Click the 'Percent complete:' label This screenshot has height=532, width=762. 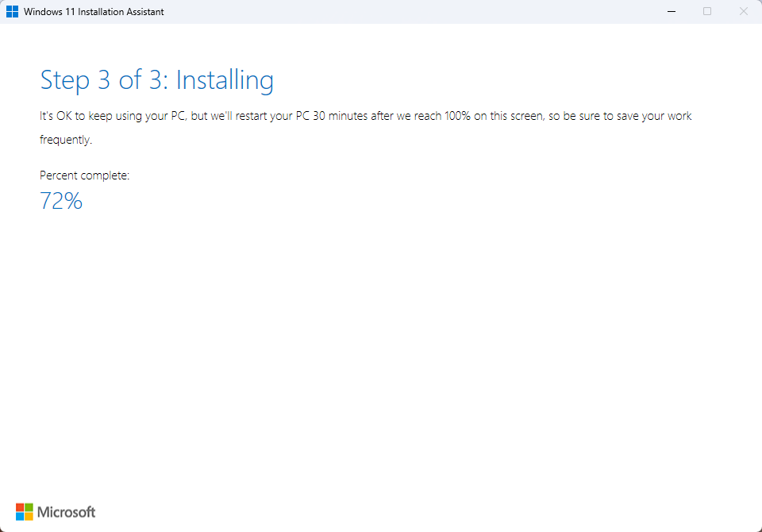pyautogui.click(x=85, y=175)
